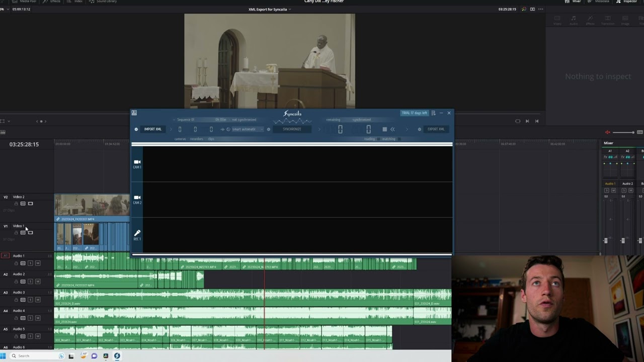Image resolution: width=644 pixels, height=362 pixels.
Task: Adjust the Audio 1 fader in the Mixer
Action: pyautogui.click(x=606, y=240)
